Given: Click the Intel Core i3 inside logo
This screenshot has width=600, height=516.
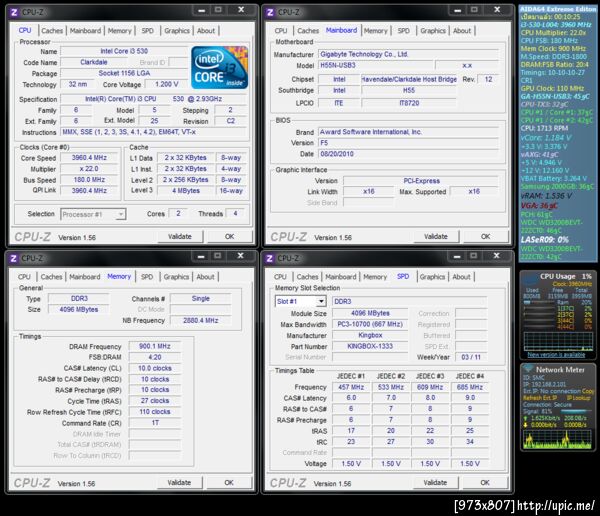Looking at the screenshot, I should [220, 68].
